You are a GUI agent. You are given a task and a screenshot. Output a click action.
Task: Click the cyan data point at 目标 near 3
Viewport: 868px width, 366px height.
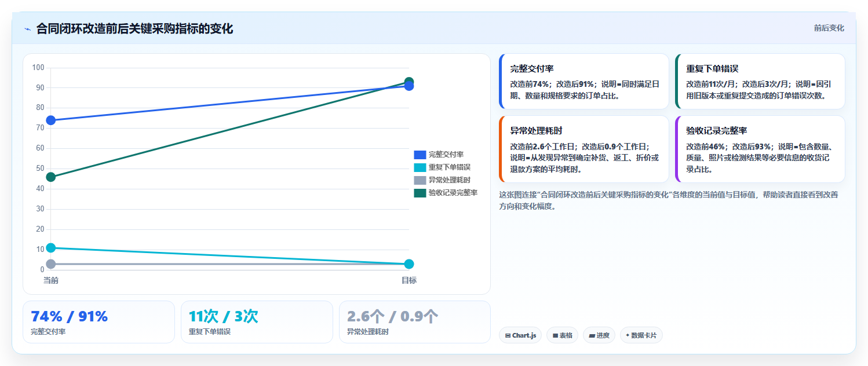click(x=409, y=264)
